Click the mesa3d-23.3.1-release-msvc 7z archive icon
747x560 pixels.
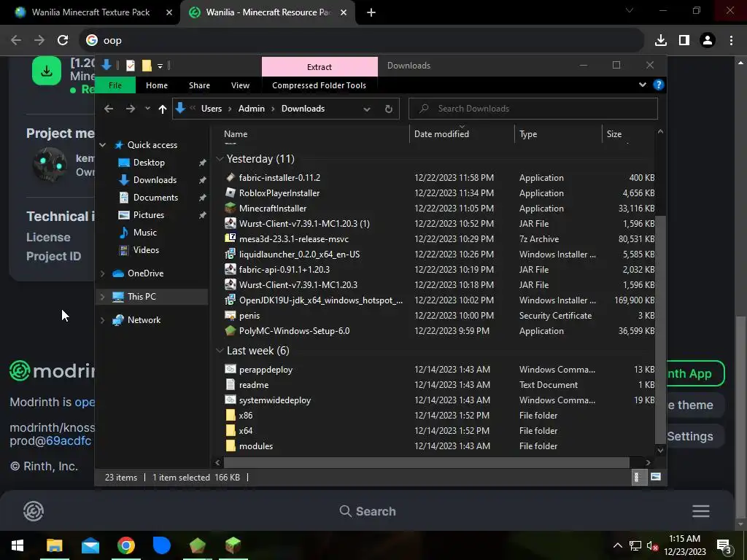pos(231,238)
